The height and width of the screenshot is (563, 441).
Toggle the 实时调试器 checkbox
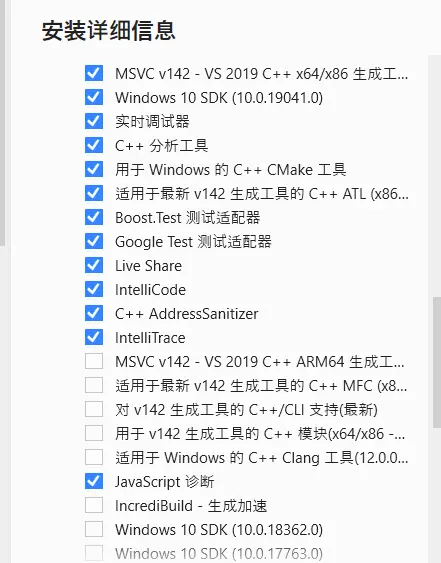tap(94, 121)
